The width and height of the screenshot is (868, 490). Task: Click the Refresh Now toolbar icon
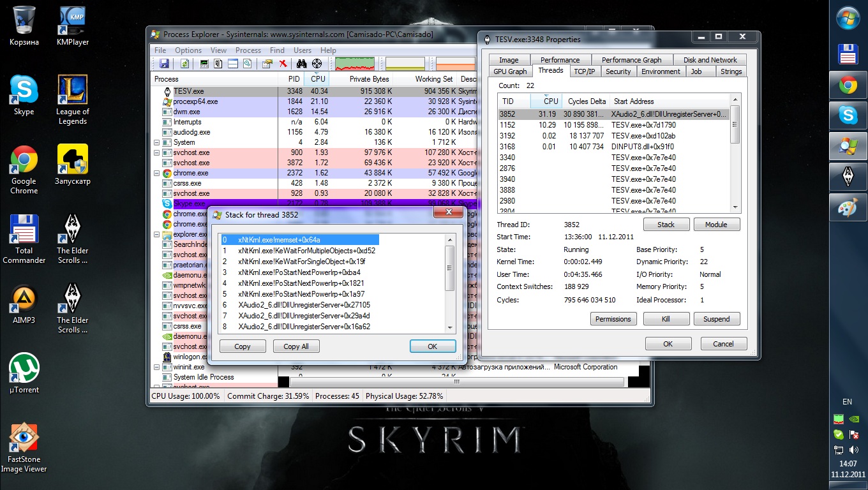[x=184, y=63]
